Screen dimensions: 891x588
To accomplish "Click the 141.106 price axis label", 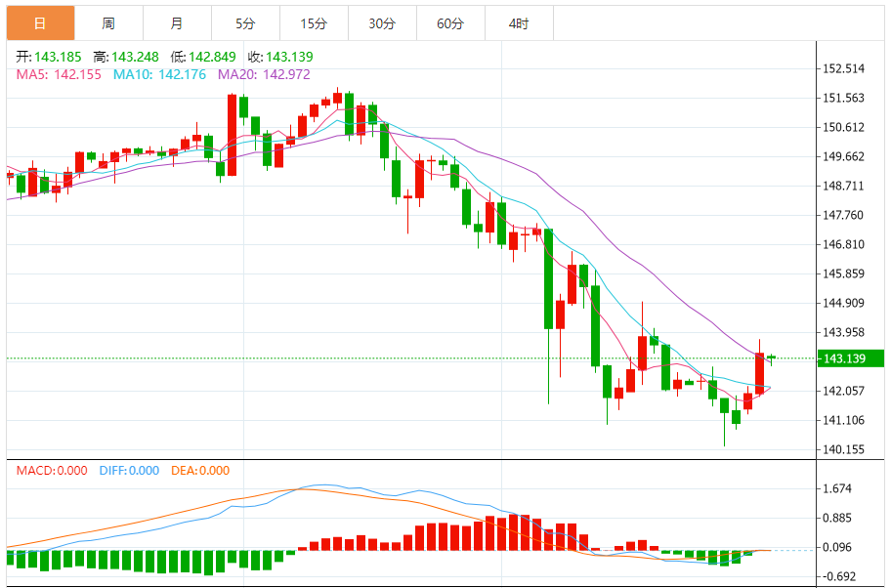I will coord(844,420).
